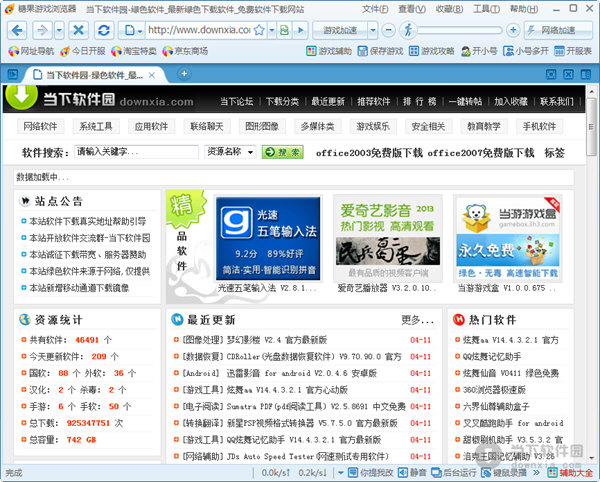
Task: Click 后台运行 in the status bar
Action: coord(454,473)
